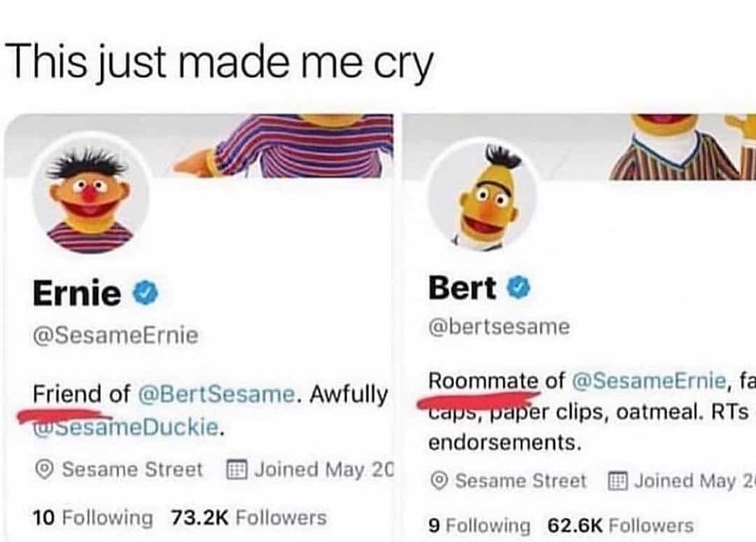Click Ernie's verified badge icon
This screenshot has width=756, height=542.
tap(146, 294)
